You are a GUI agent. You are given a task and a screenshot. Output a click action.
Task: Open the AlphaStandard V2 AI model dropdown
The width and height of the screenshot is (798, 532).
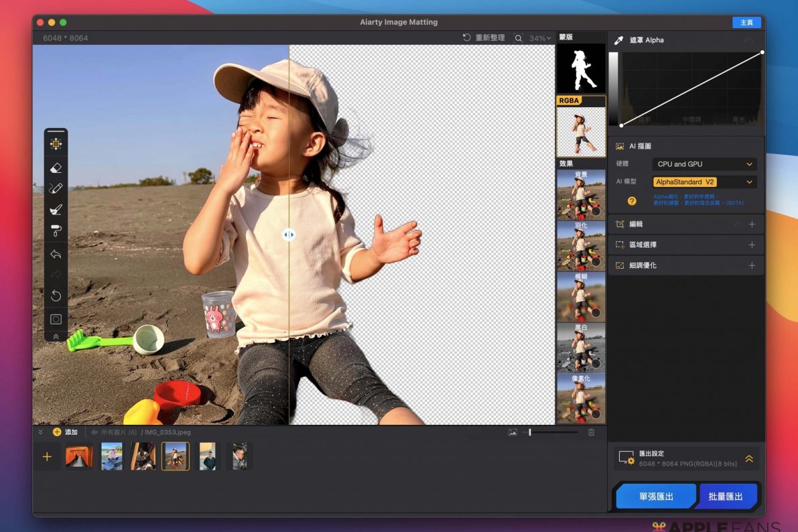[704, 182]
